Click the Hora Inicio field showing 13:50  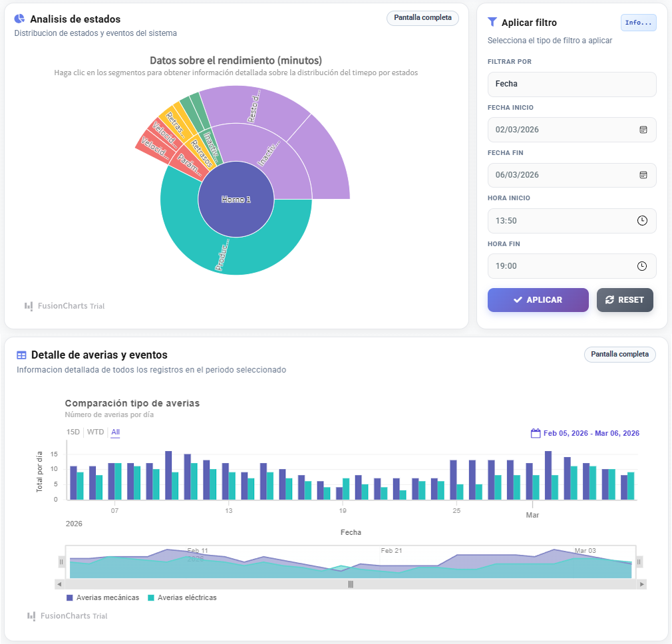point(572,221)
